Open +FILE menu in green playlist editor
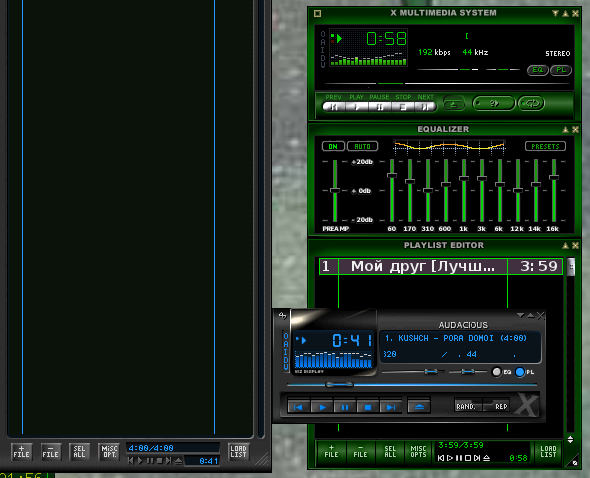The width and height of the screenshot is (590, 478). pos(331,451)
